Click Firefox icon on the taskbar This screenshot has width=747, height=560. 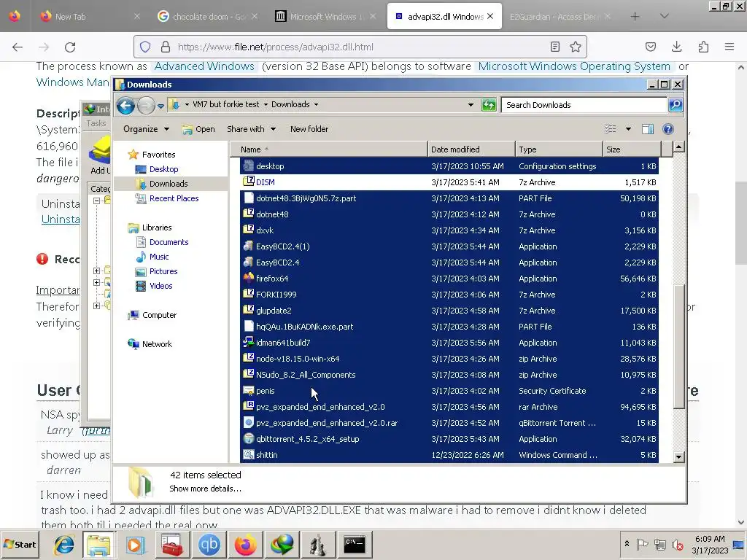point(245,545)
